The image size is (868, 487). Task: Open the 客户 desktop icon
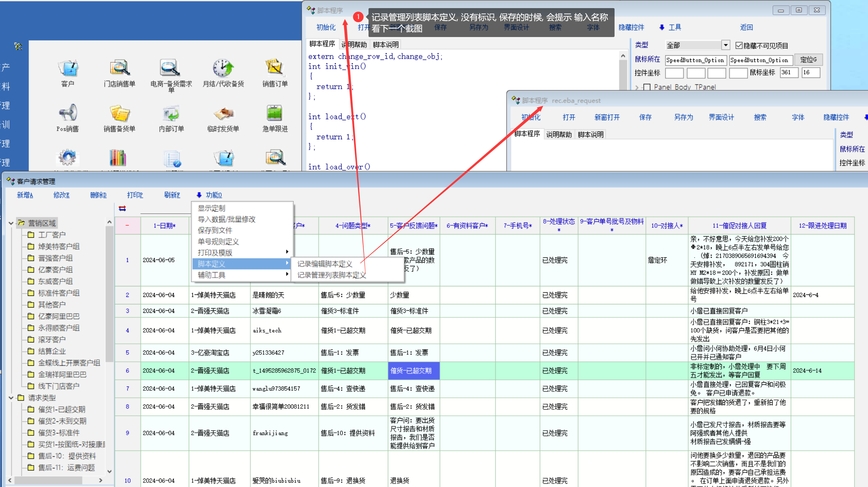tap(68, 69)
